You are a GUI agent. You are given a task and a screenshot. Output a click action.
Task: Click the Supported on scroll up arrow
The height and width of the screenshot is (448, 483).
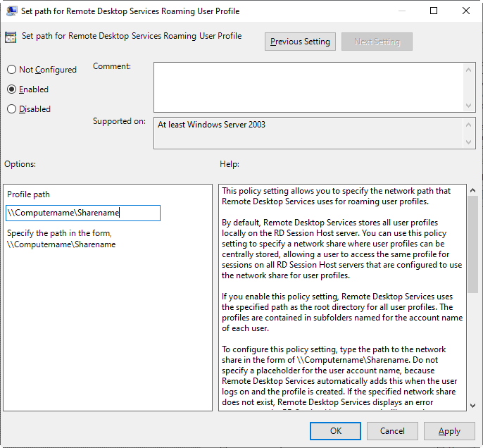point(468,125)
